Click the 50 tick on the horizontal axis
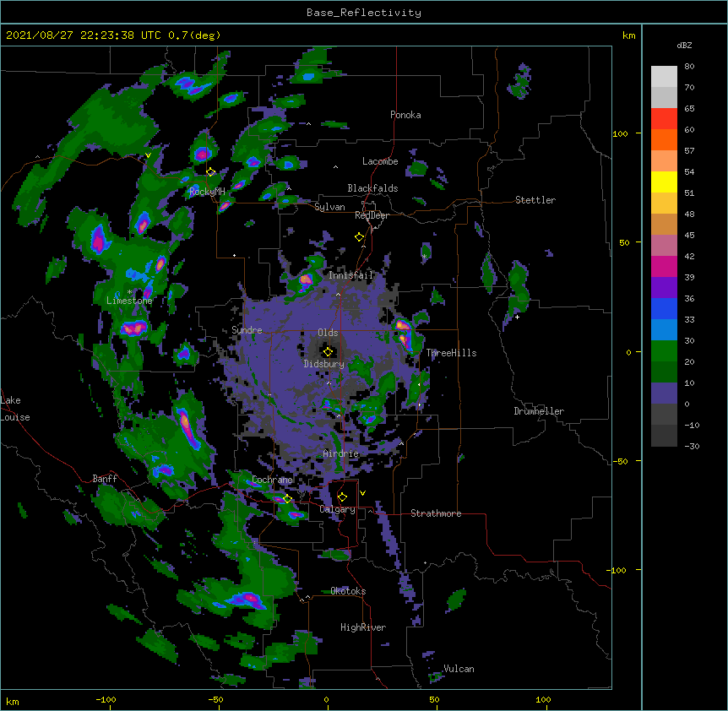Viewport: 728px width, 711px height. (x=434, y=700)
